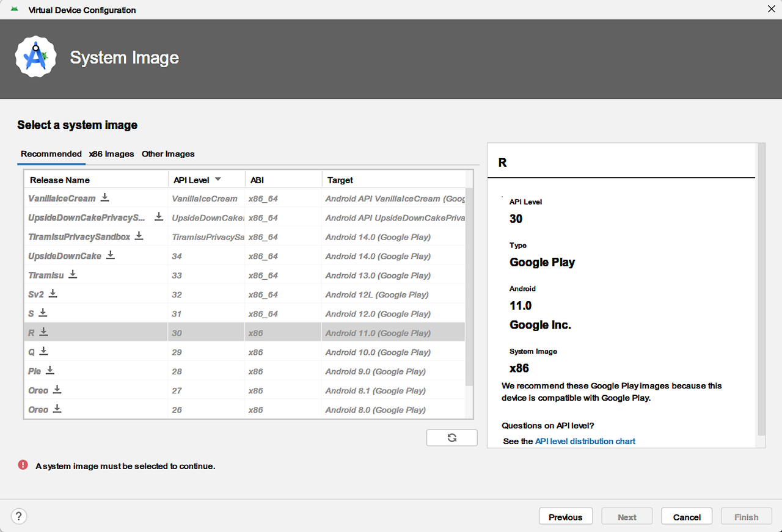Download the TiramisuPrivacySandbox image
The width and height of the screenshot is (782, 532).
(x=139, y=236)
